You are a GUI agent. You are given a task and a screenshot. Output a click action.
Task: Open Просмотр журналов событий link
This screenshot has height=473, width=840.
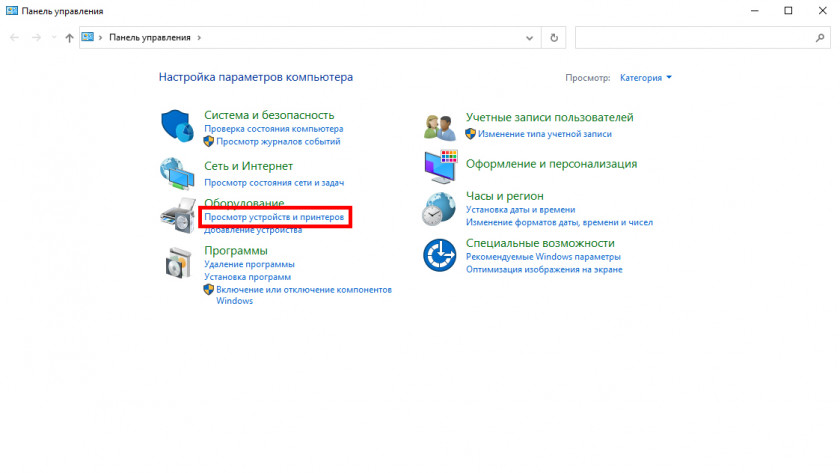(278, 142)
